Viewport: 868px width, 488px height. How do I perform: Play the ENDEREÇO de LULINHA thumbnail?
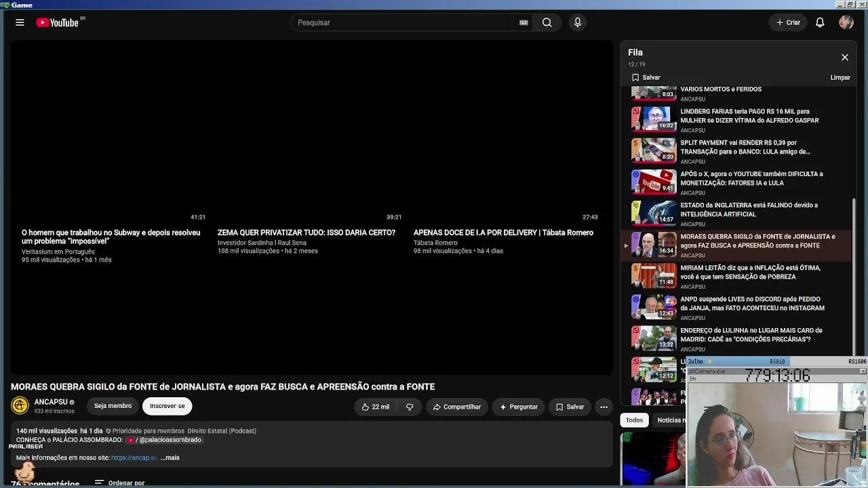654,338
